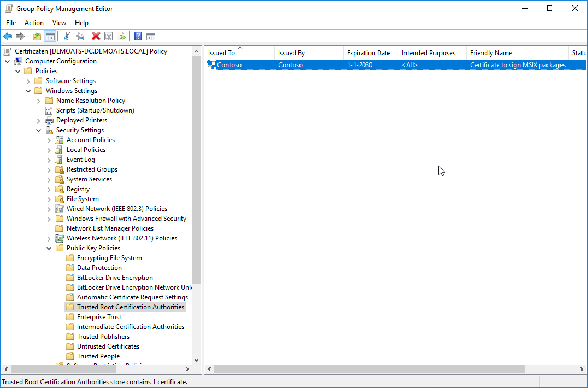Collapse the Security Settings node
Viewport: 588px width, 388px height.
[39, 130]
